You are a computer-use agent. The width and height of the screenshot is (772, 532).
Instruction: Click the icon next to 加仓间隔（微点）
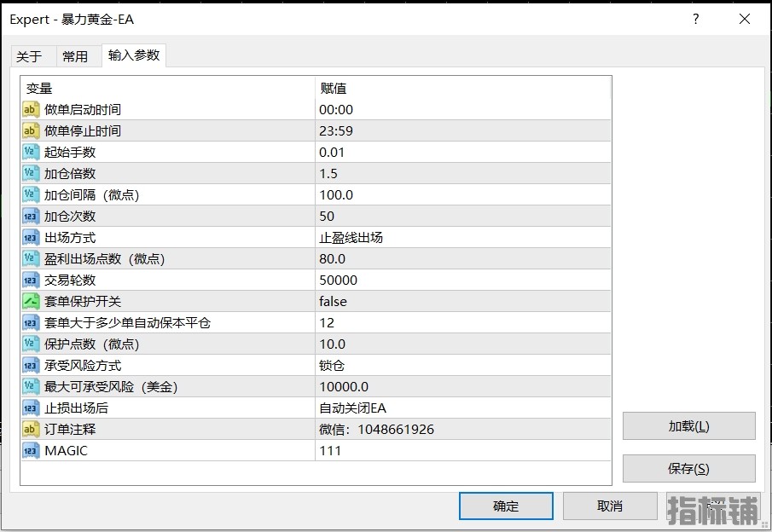pos(31,195)
